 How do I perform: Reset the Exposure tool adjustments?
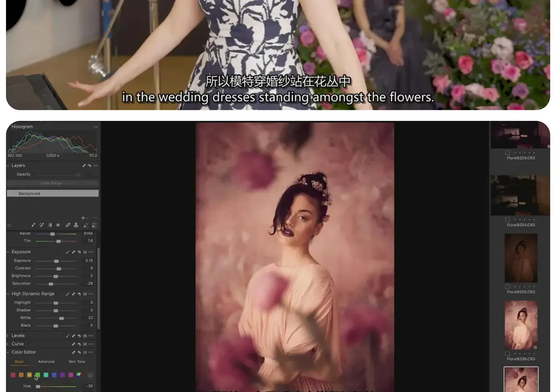[x=79, y=252]
